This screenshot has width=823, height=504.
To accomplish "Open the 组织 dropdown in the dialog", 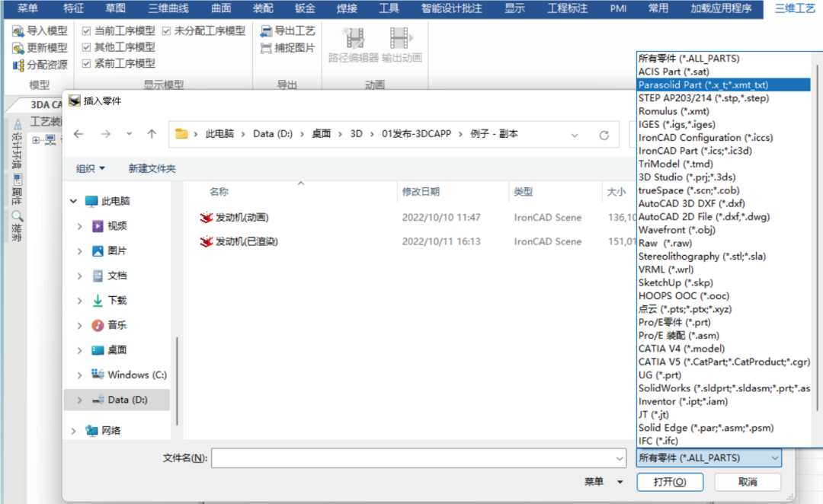I will (x=89, y=167).
